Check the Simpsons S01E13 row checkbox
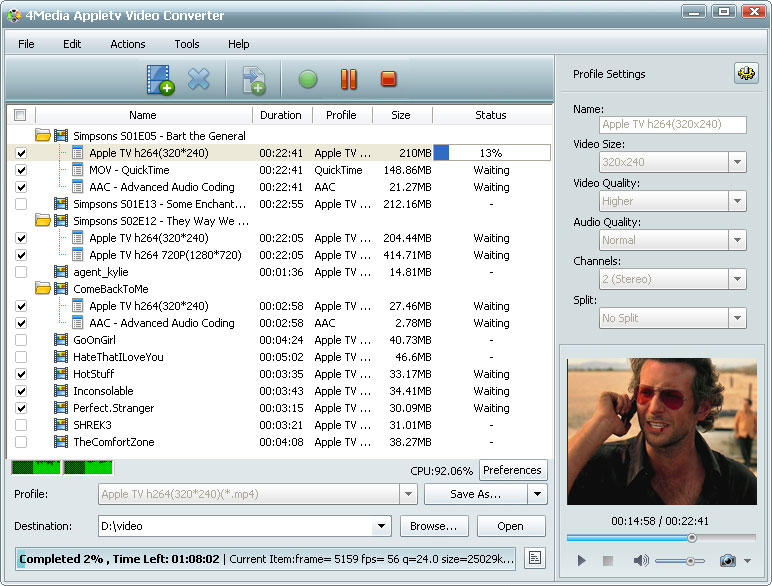The height and width of the screenshot is (586, 772). (x=21, y=204)
